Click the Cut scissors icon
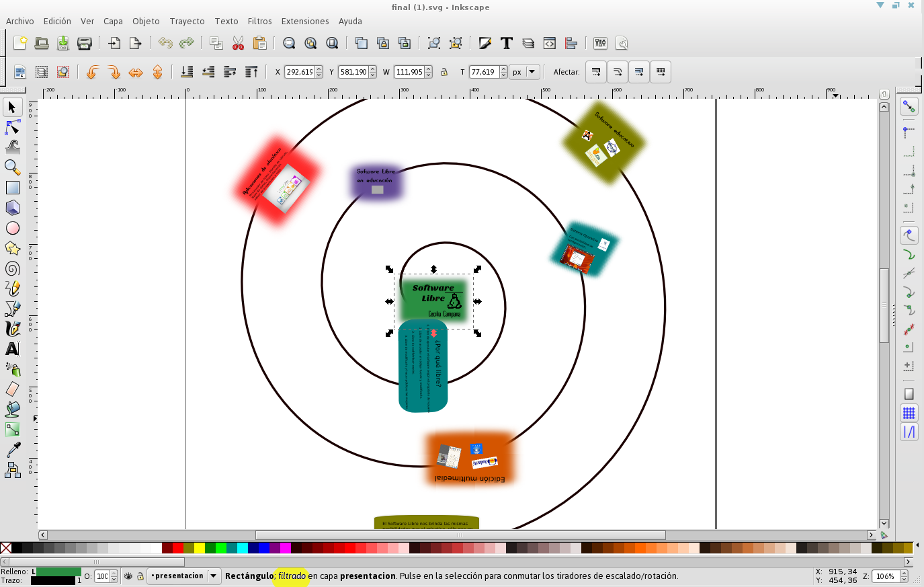 [238, 43]
